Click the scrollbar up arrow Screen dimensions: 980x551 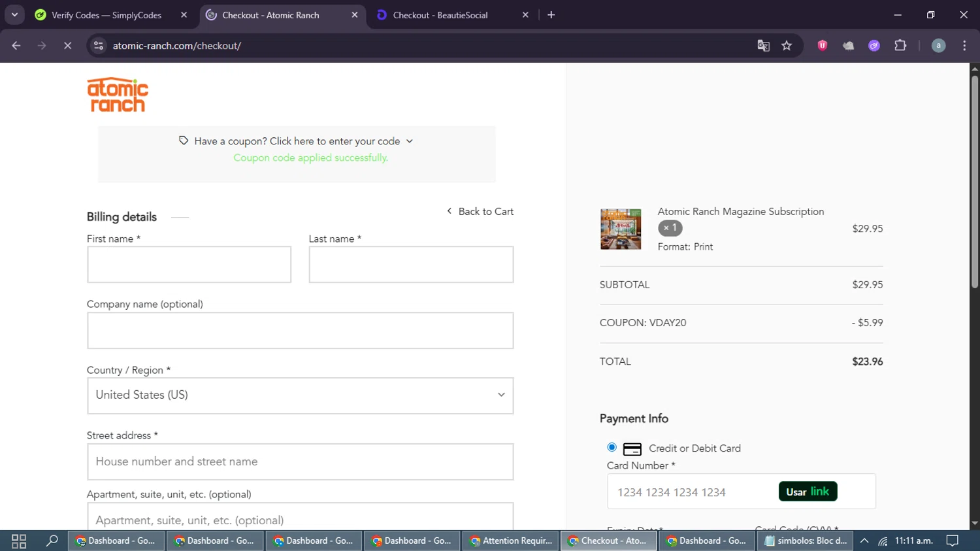click(x=975, y=68)
